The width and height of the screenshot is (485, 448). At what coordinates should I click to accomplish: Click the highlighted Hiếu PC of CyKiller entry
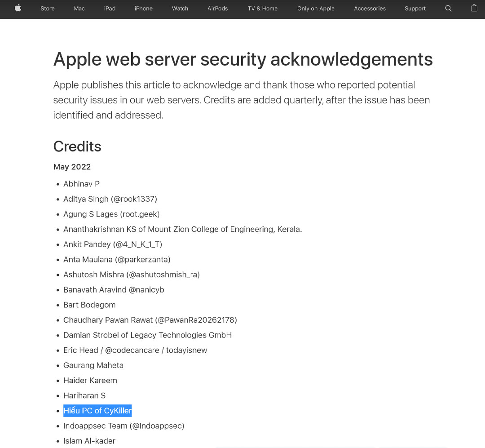(x=97, y=411)
